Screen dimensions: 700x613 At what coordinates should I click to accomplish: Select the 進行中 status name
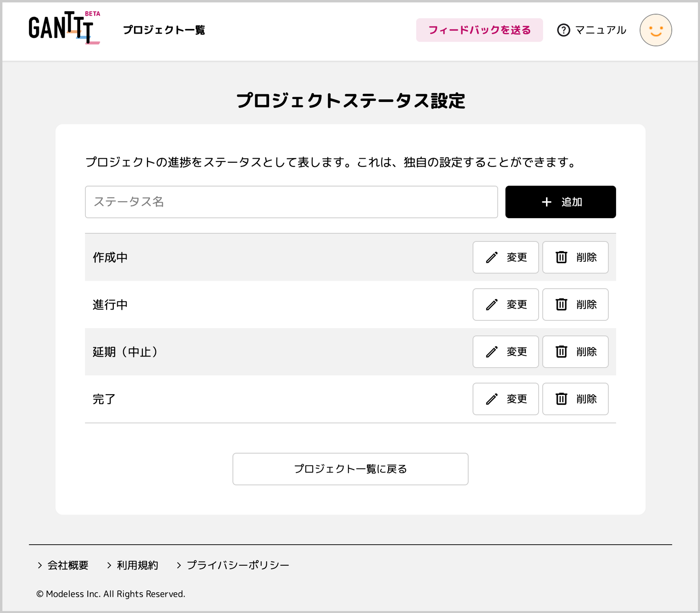(110, 305)
